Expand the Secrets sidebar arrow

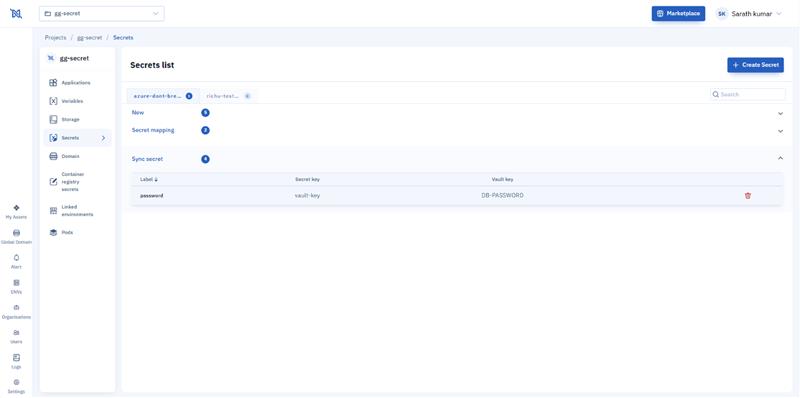(103, 138)
